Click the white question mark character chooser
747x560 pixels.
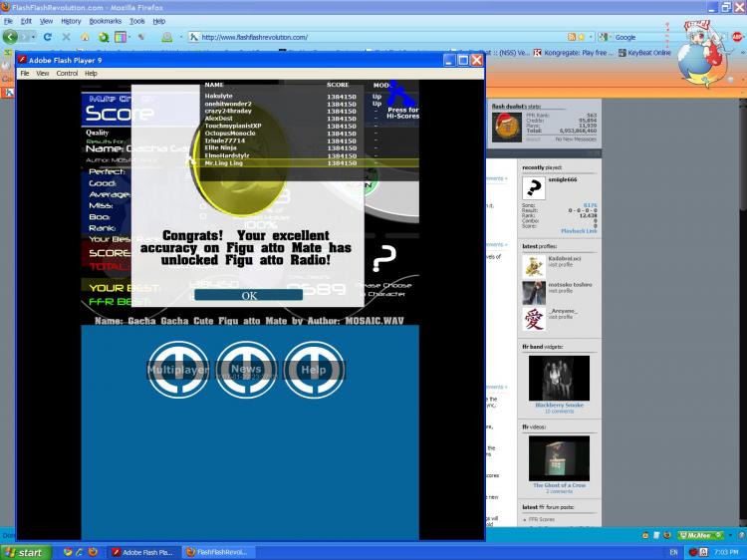click(384, 259)
